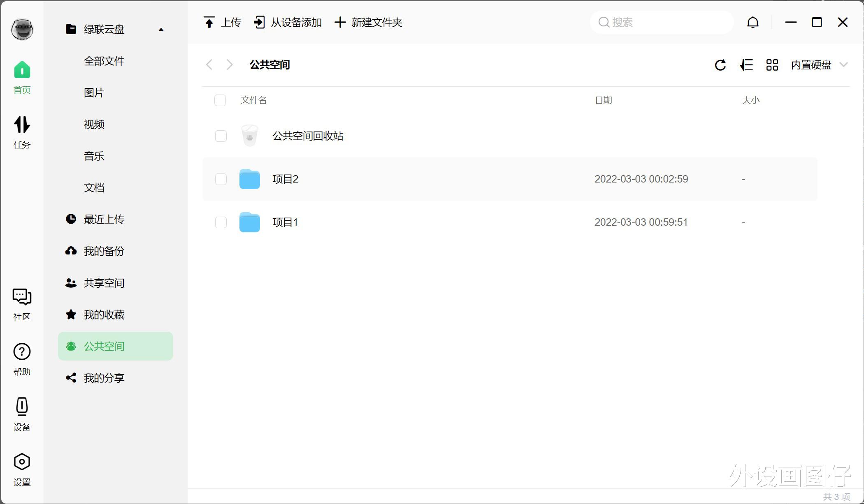
Task: Select all files via header checkbox
Action: click(220, 100)
